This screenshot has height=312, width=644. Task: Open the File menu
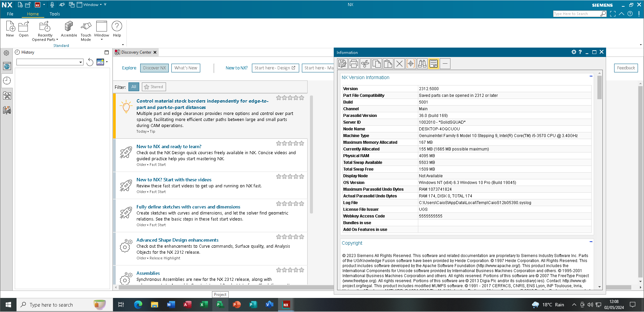point(10,14)
